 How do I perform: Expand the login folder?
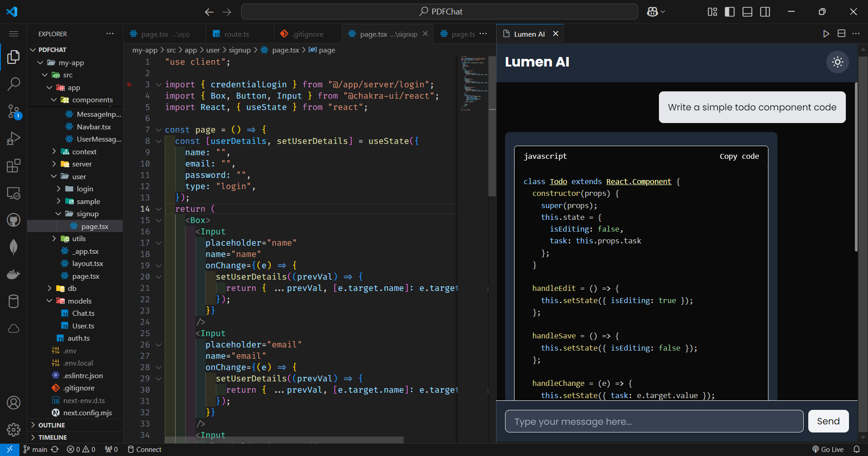tap(58, 189)
